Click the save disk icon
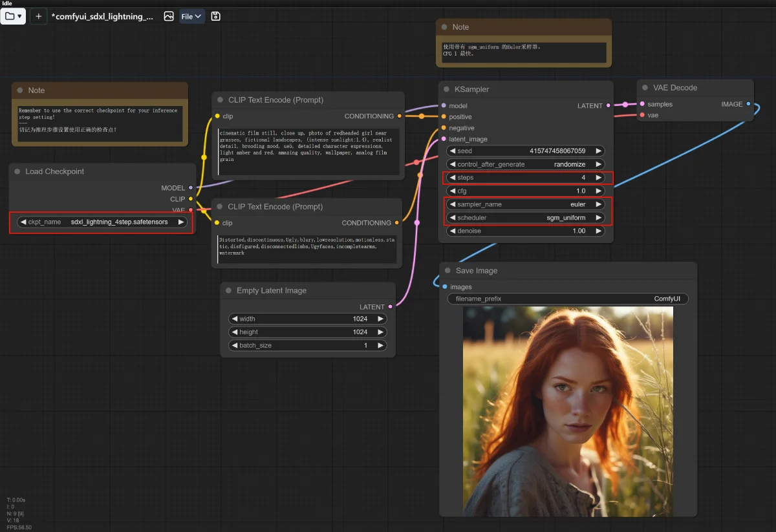This screenshot has width=776, height=532. click(216, 16)
